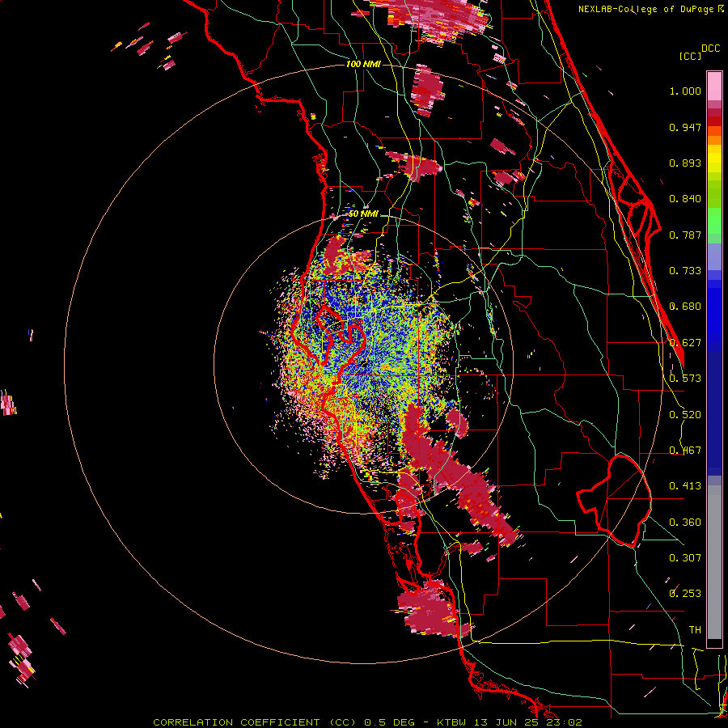Click the [CC] units label
This screenshot has height=728, width=728.
point(691,56)
